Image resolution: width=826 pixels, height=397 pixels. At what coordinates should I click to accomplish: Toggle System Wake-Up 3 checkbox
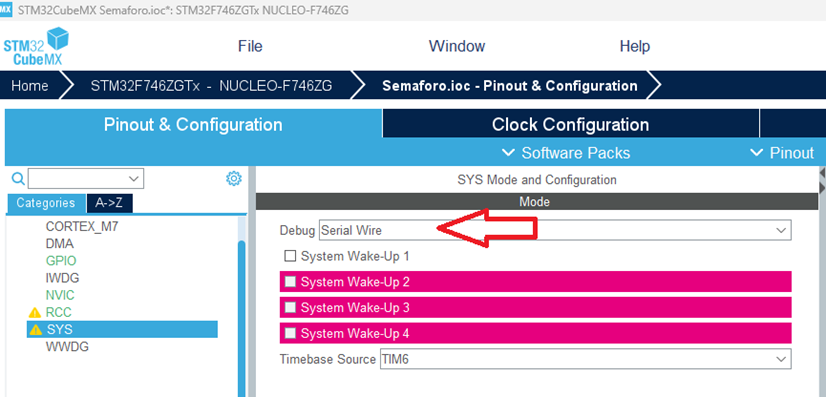[290, 307]
